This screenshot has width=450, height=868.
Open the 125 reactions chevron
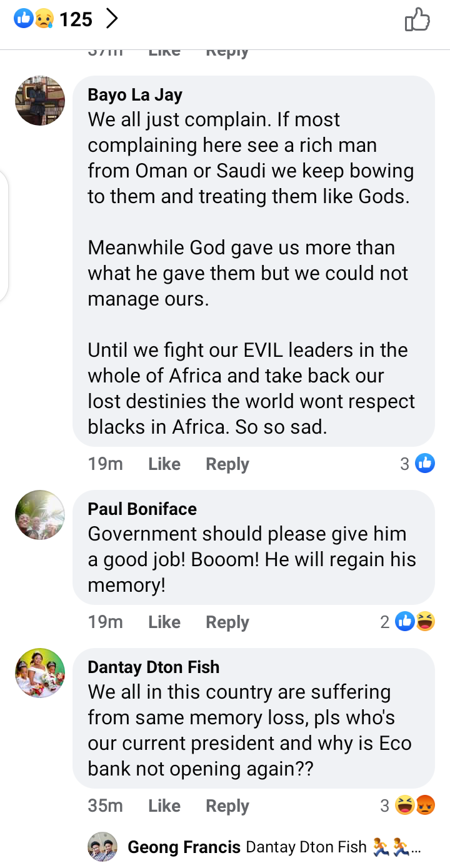coord(112,19)
